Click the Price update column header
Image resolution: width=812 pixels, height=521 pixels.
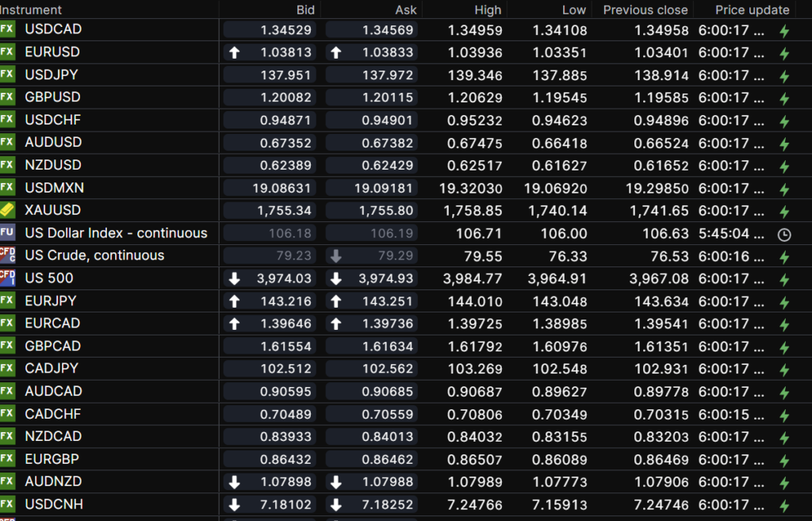pos(752,10)
